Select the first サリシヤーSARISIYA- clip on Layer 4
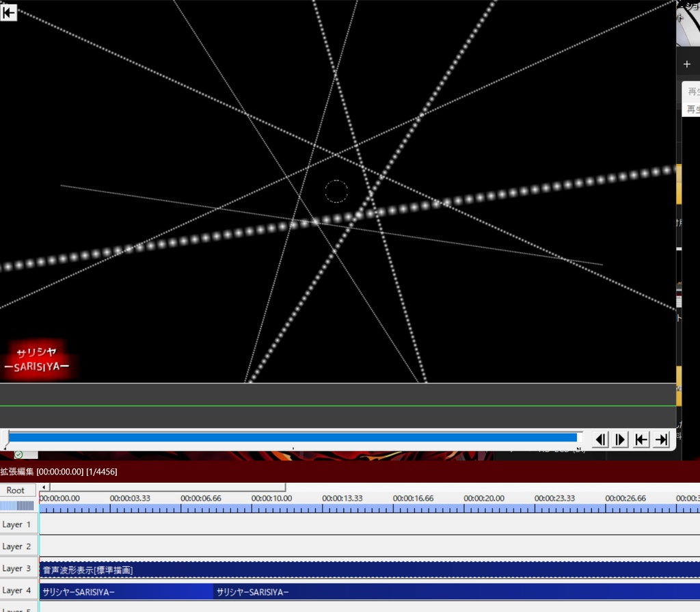Viewport: 700px width, 612px height. tap(126, 592)
